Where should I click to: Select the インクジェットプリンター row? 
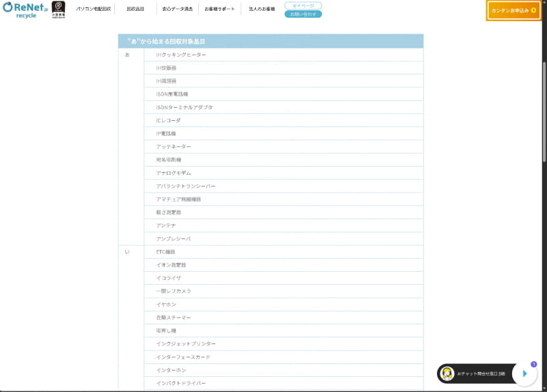pyautogui.click(x=284, y=344)
